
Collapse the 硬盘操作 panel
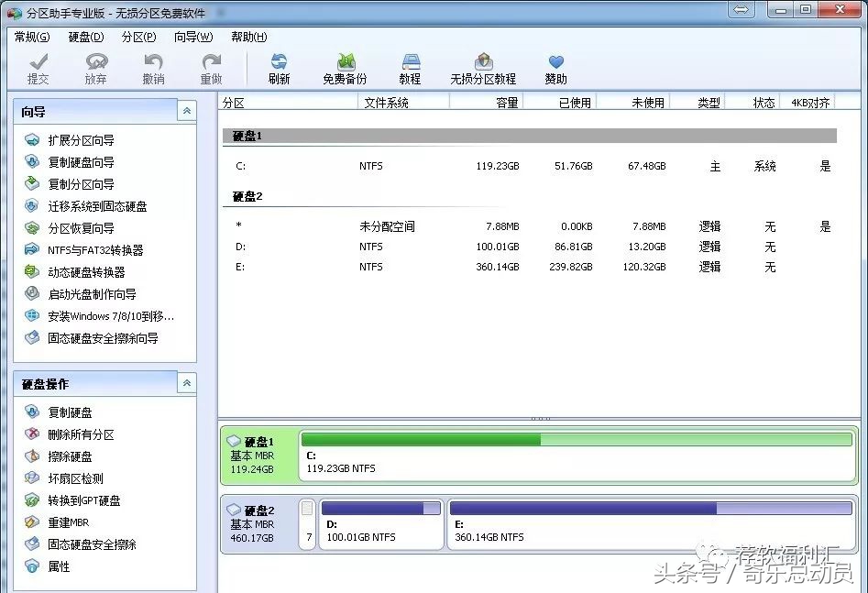point(186,383)
